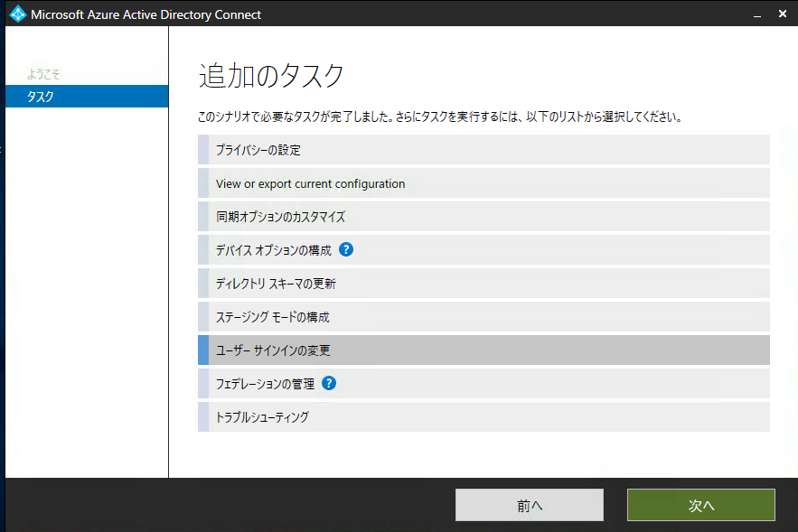Select the タスク step in the sidebar
798x532 pixels.
click(x=87, y=96)
